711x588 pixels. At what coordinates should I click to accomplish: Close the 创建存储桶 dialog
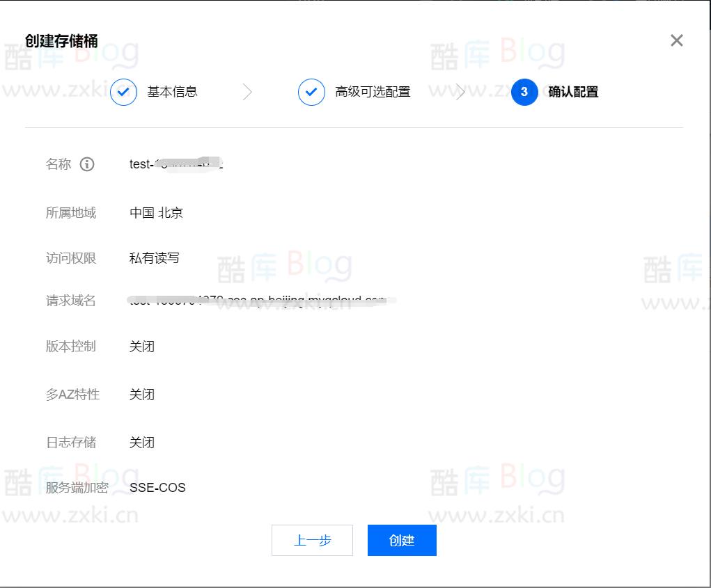pyautogui.click(x=676, y=40)
